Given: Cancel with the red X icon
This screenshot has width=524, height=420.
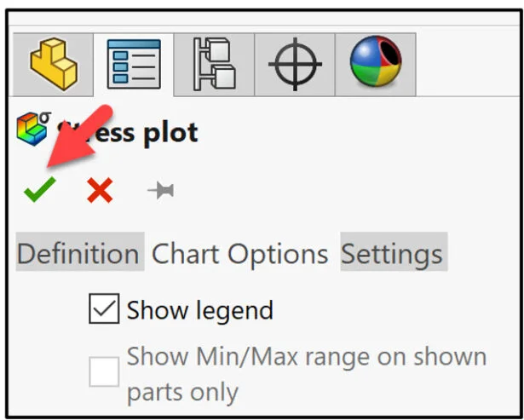Looking at the screenshot, I should 100,191.
